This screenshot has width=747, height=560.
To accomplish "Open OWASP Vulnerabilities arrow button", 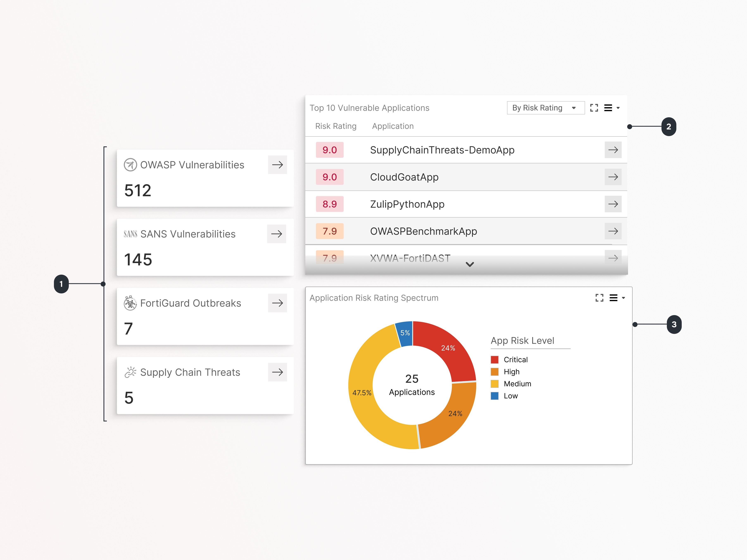I will coord(277,165).
